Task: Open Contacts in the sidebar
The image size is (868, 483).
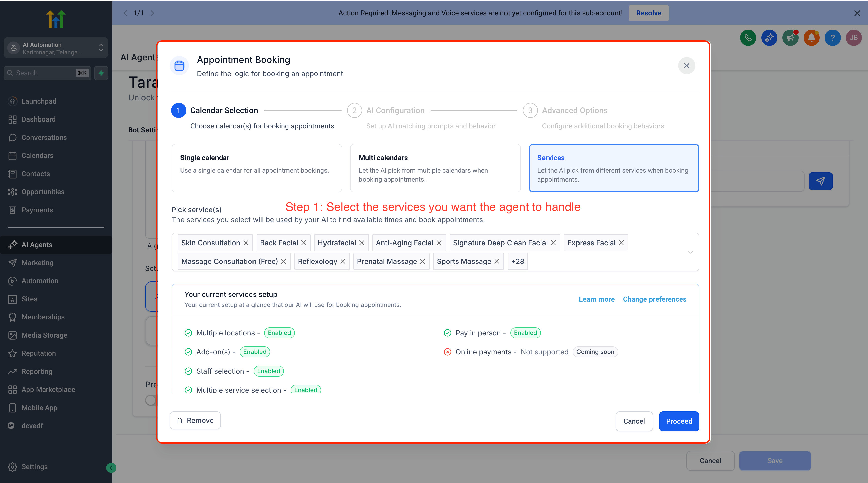Action: 56,174
